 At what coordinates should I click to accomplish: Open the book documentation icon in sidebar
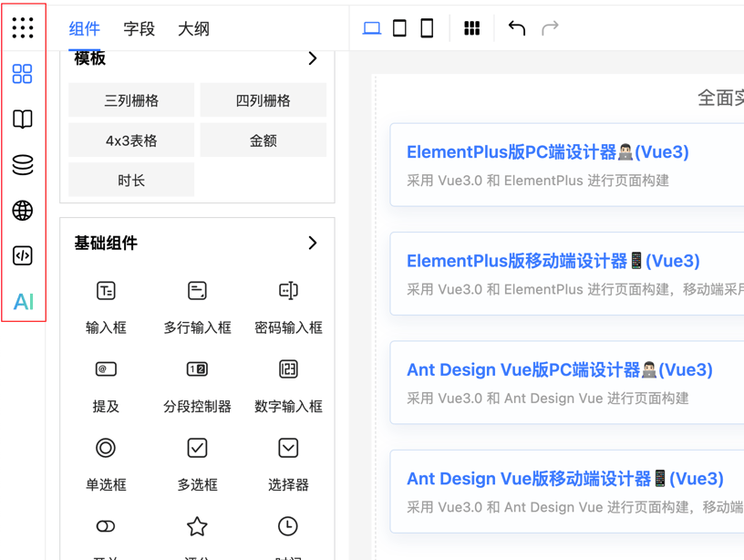click(x=23, y=119)
